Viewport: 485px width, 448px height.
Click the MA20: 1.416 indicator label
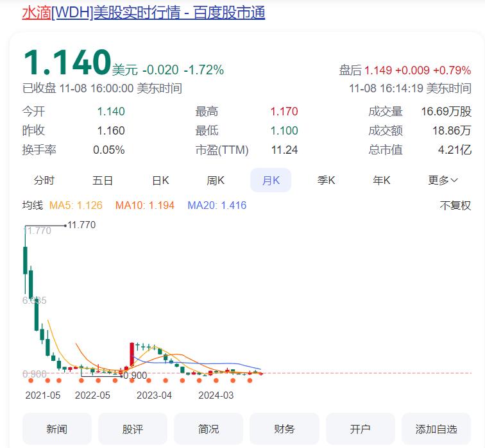click(x=217, y=206)
